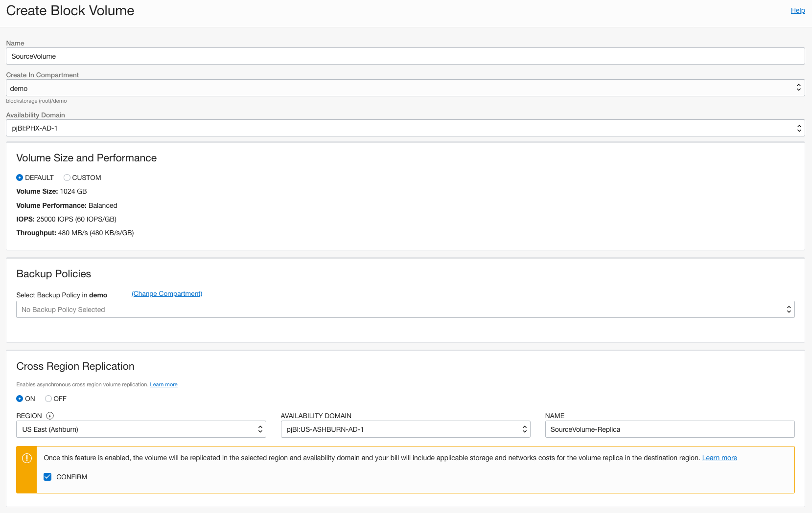Viewport: 812px width, 513px height.
Task: Click the warning exclamation icon in the banner
Action: 27,459
